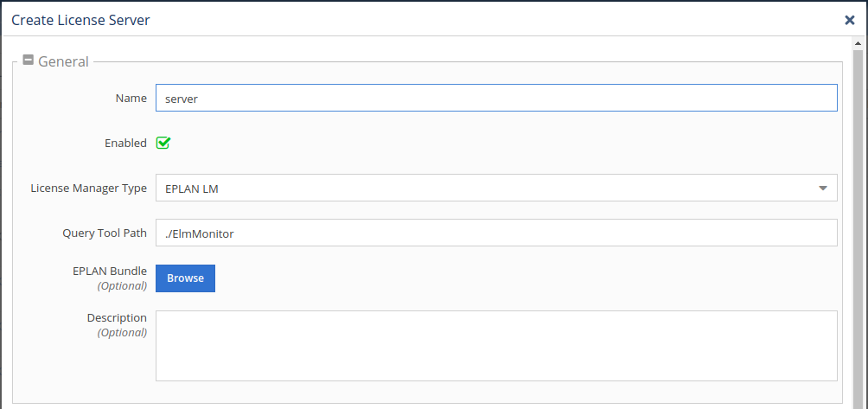Click the "Query Tool Path" label

tap(105, 233)
